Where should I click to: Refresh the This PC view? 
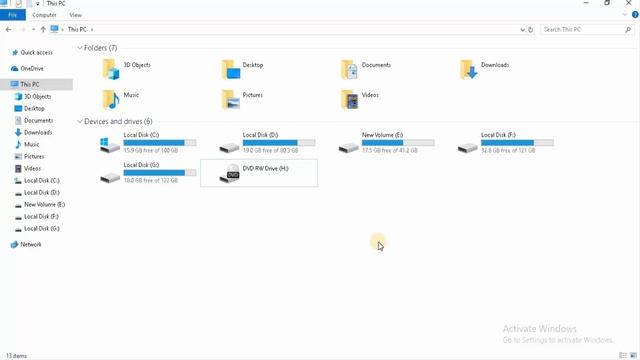(531, 29)
